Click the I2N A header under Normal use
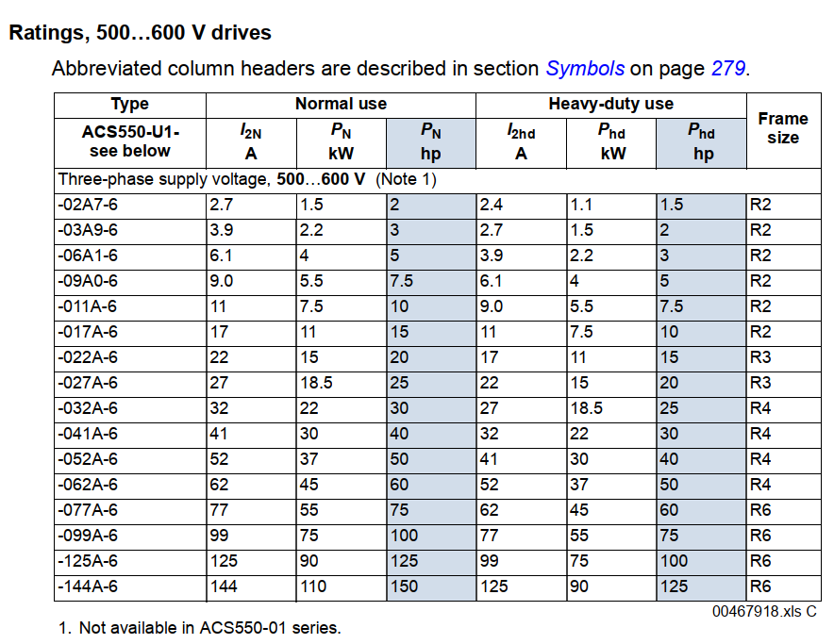This screenshot has height=644, width=834. pos(251,142)
